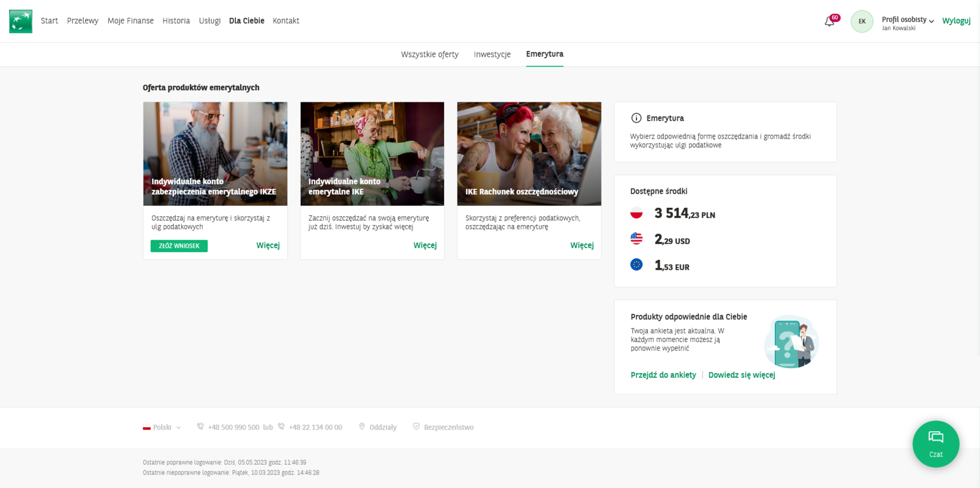Screen dimensions: 980x488
Task: Open the Kontakt menu
Action: (286, 21)
